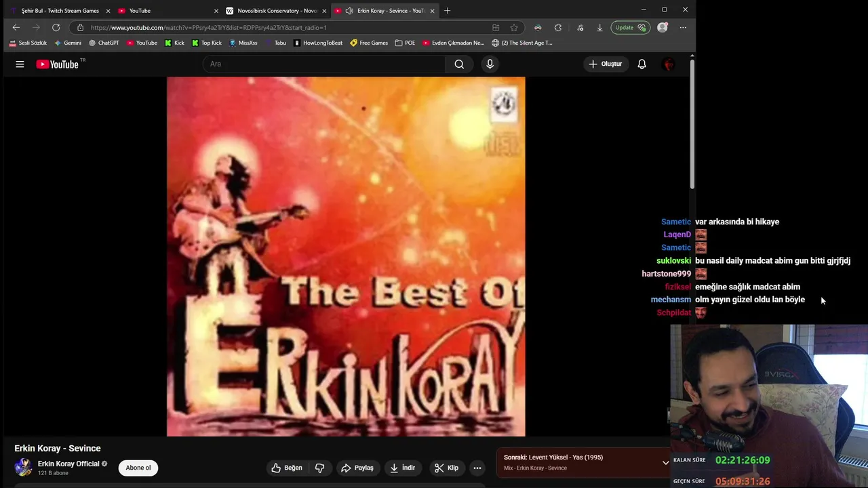Dislike the Erkin Koray video
868x488 pixels.
point(320,468)
